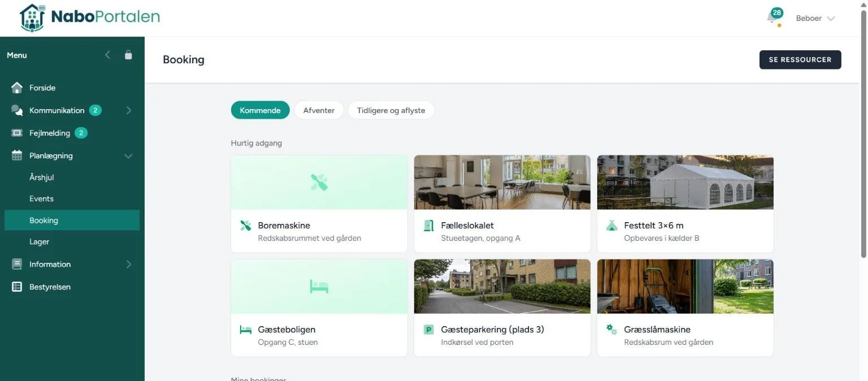Click the NaboPortalen logo
The image size is (868, 381).
click(x=90, y=18)
